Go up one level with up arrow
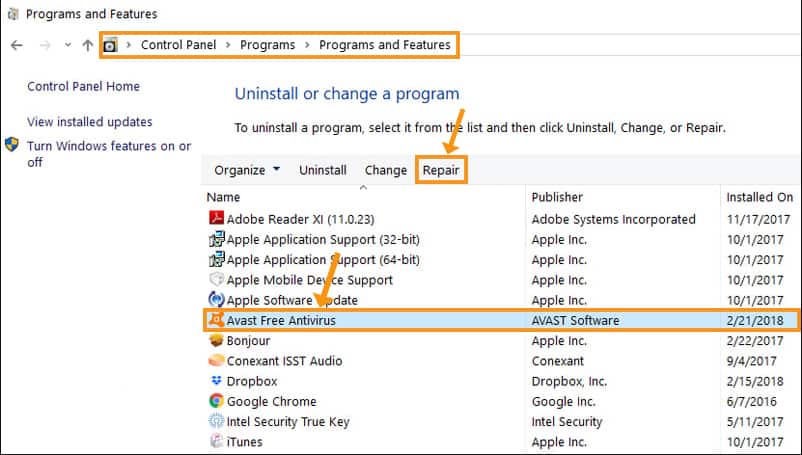Image resolution: width=802 pixels, height=455 pixels. [87, 46]
